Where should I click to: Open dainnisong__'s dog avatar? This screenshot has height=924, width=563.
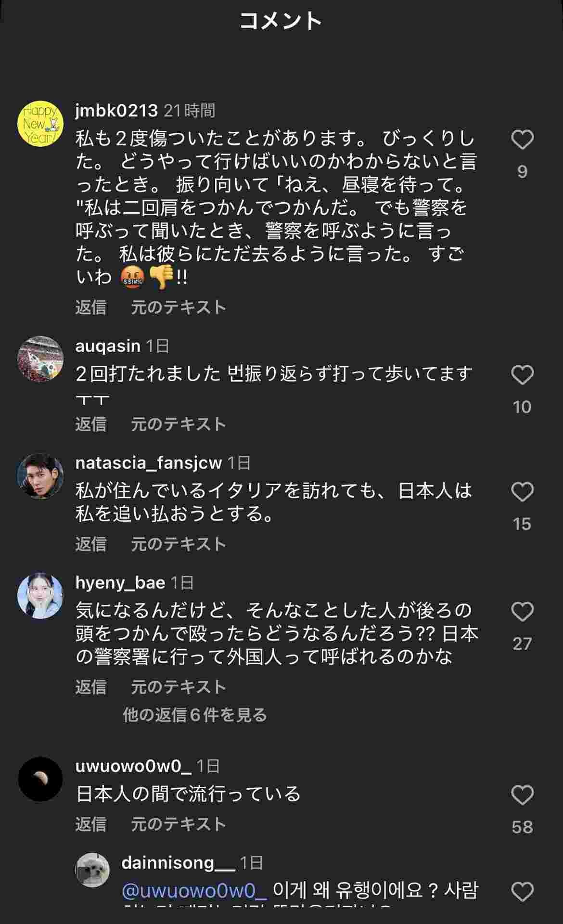(x=92, y=870)
